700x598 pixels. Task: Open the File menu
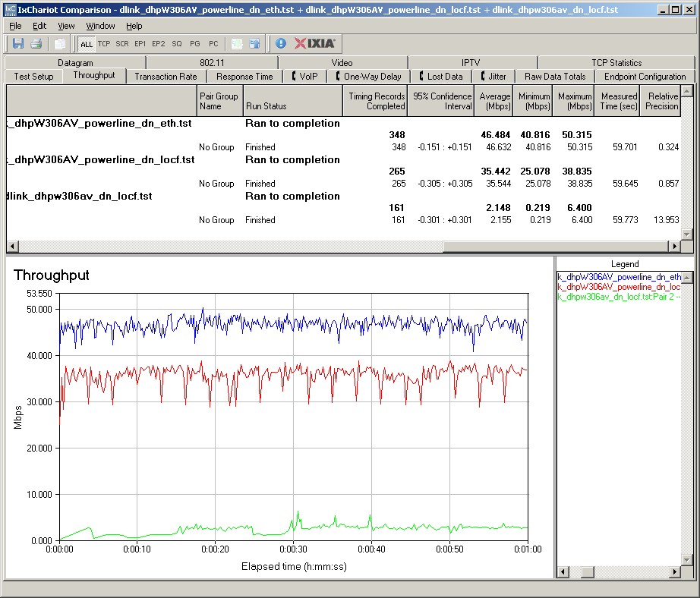(x=15, y=26)
